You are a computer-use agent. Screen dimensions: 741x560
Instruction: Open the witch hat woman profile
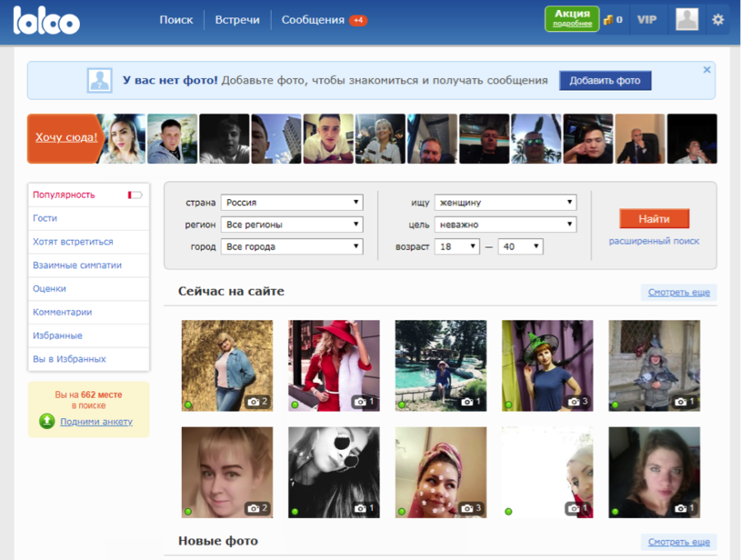click(x=548, y=366)
